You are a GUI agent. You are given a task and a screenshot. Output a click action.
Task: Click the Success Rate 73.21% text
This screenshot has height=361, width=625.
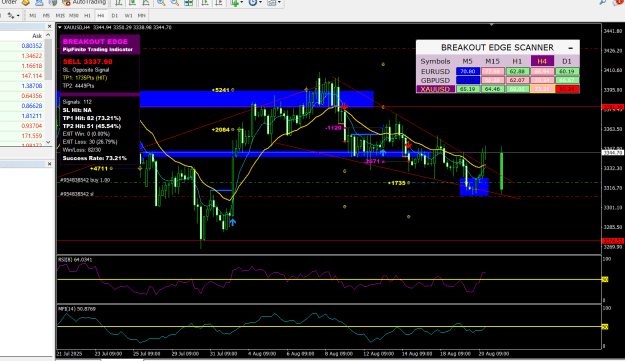click(x=94, y=158)
